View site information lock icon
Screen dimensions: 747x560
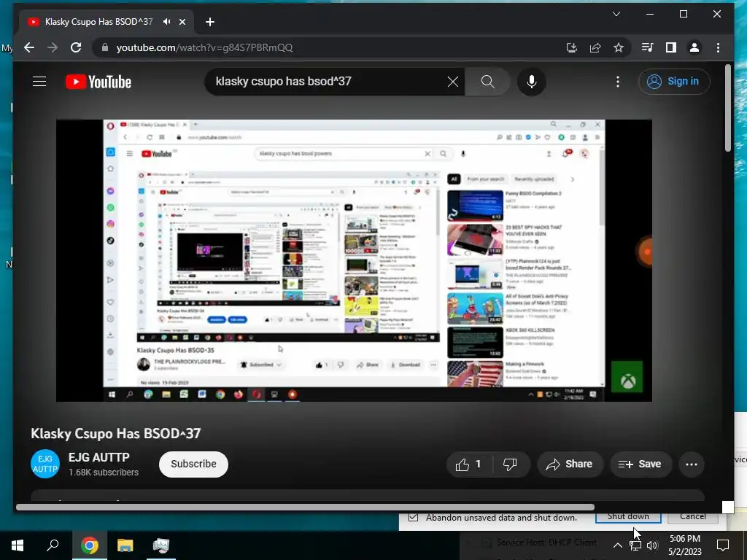click(x=105, y=47)
